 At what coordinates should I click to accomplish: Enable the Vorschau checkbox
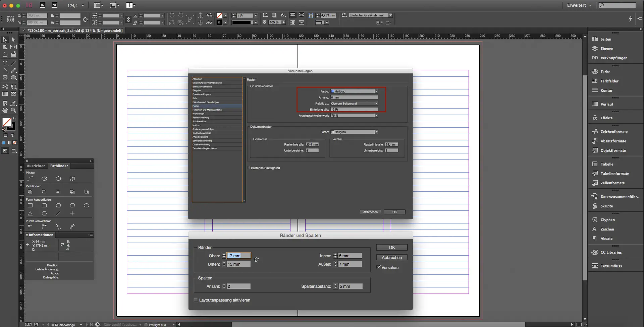(379, 267)
